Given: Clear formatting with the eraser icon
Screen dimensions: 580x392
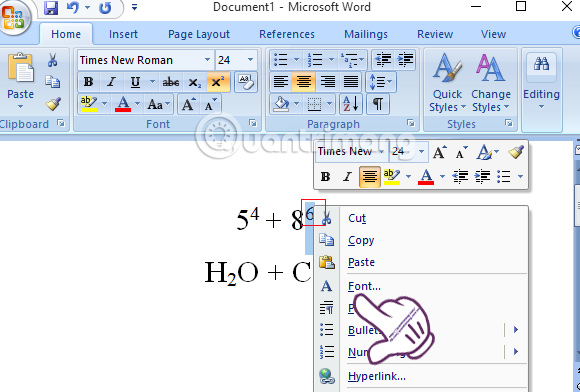Looking at the screenshot, I should click(x=246, y=82).
